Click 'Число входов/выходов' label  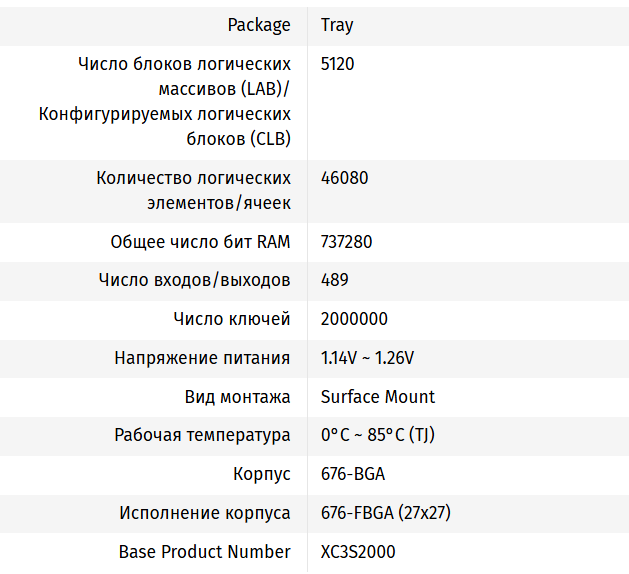pos(195,280)
